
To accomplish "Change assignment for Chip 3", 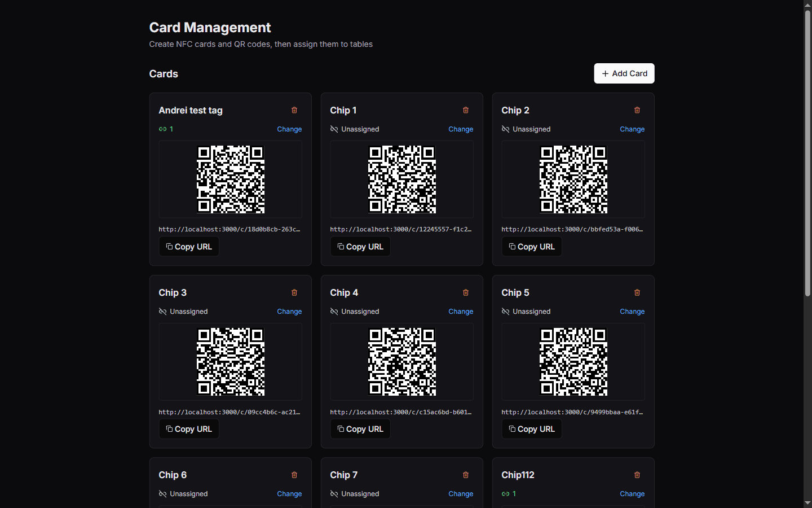I will tap(289, 312).
